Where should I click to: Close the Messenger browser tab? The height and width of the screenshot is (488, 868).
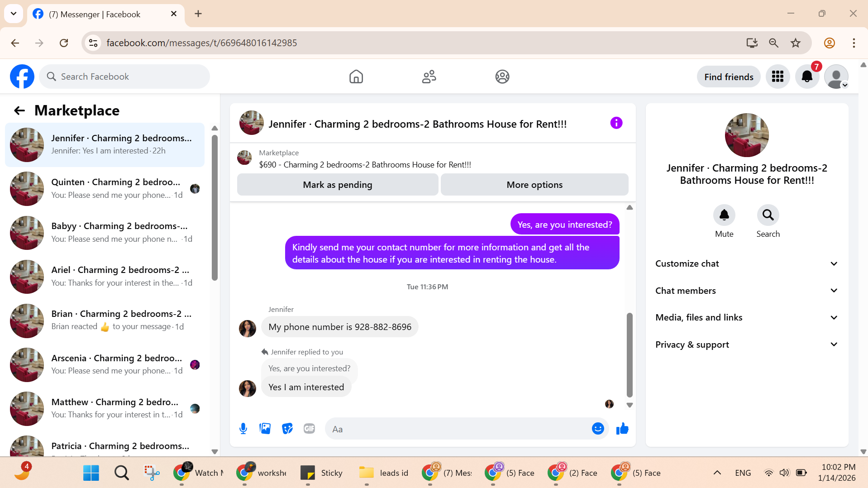pyautogui.click(x=174, y=14)
